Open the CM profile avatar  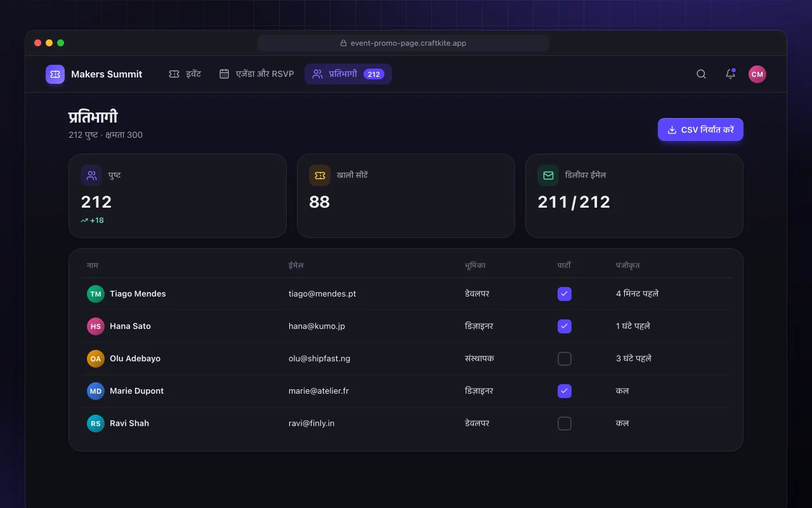(x=757, y=74)
